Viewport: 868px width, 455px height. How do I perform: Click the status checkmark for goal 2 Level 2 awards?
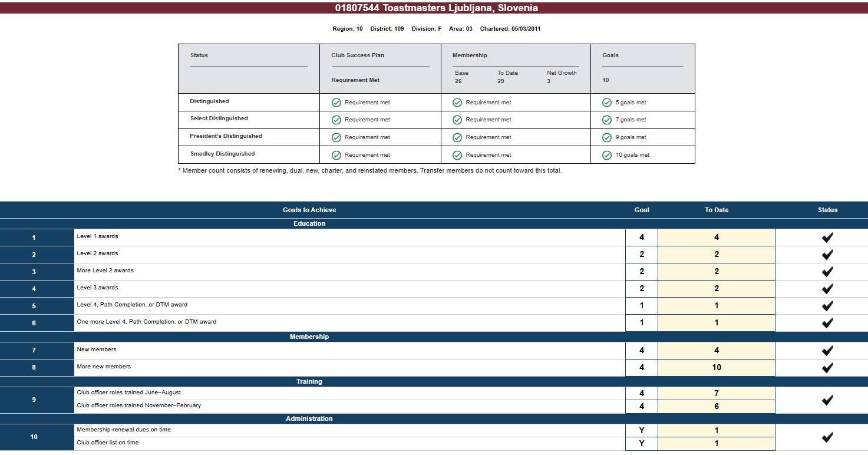(x=827, y=255)
